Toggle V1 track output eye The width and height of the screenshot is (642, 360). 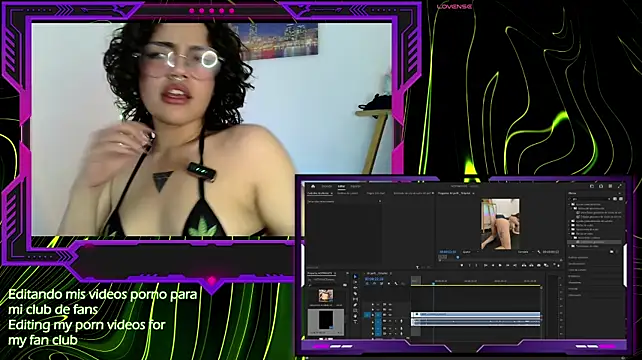point(390,315)
